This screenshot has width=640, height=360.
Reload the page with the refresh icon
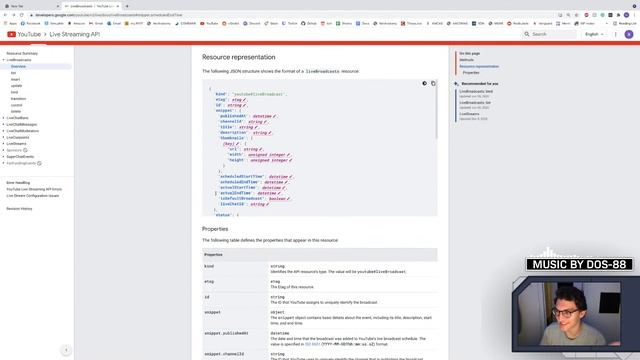[x=22, y=15]
